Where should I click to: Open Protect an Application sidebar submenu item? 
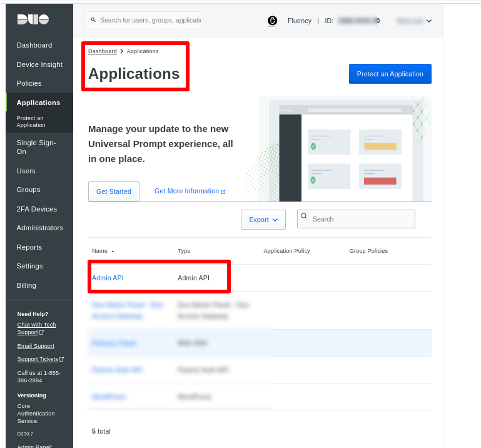point(31,121)
